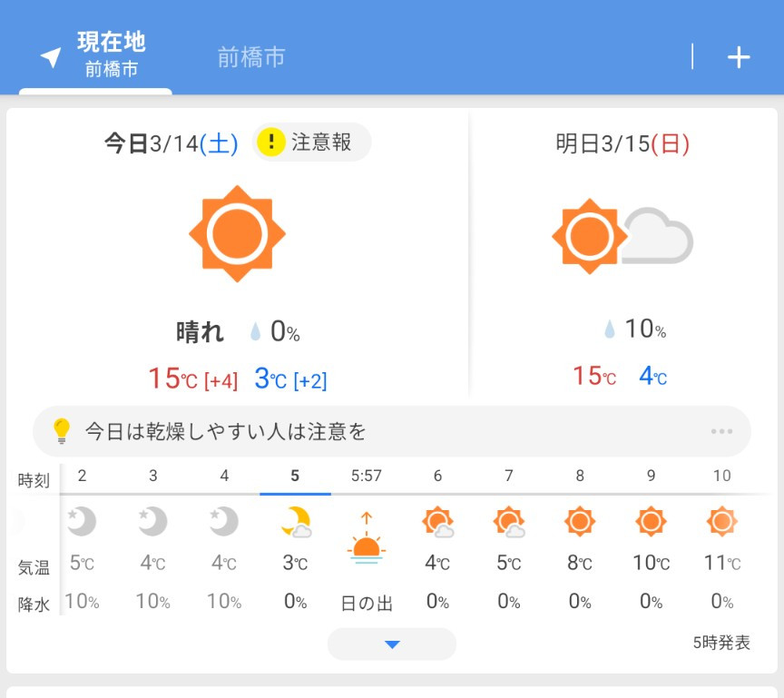Tap the sunrise icon at 5:57

pyautogui.click(x=366, y=540)
